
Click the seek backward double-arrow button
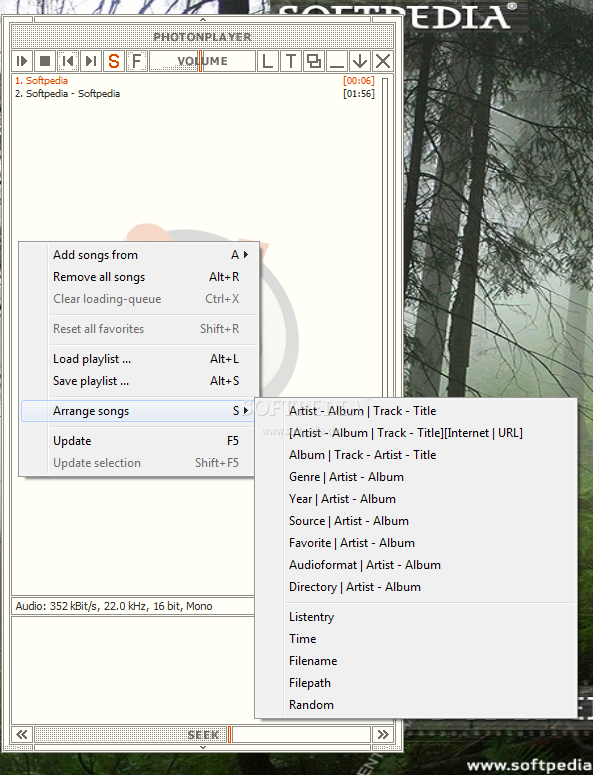(22, 734)
